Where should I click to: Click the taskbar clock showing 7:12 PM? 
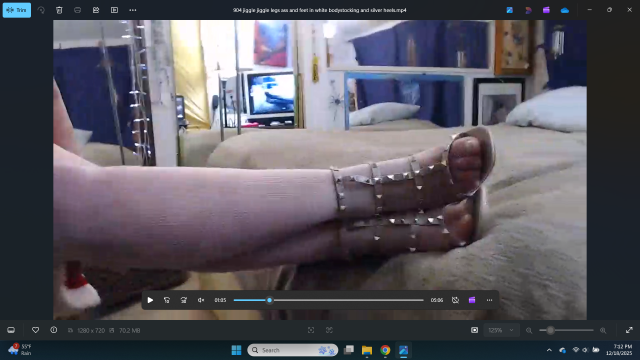pyautogui.click(x=619, y=350)
